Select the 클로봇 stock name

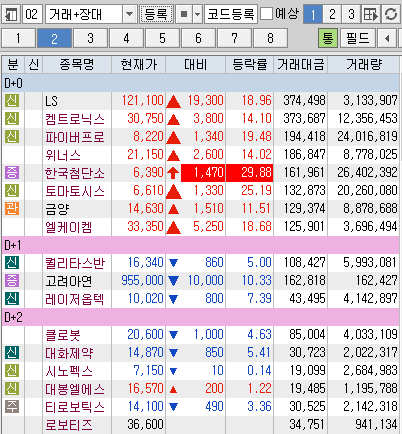click(x=63, y=335)
